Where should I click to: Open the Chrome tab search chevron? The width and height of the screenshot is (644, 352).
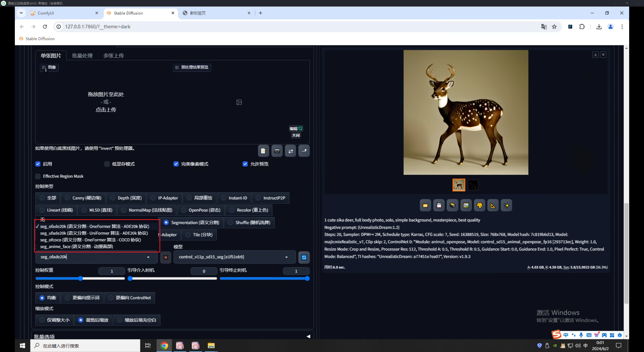(21, 13)
